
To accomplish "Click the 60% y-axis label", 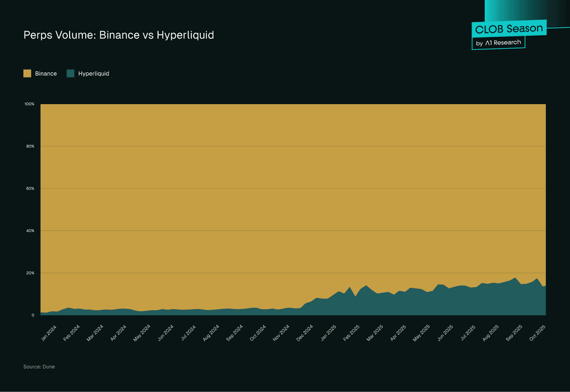I will tap(30, 188).
